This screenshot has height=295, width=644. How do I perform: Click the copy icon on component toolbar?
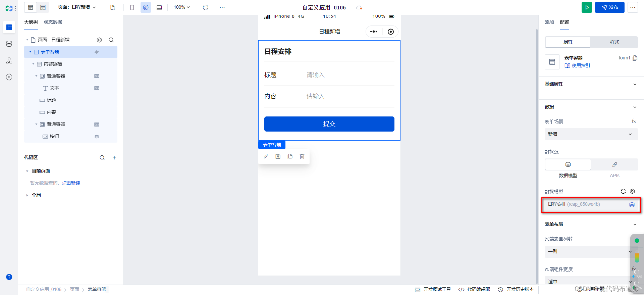[x=290, y=156]
